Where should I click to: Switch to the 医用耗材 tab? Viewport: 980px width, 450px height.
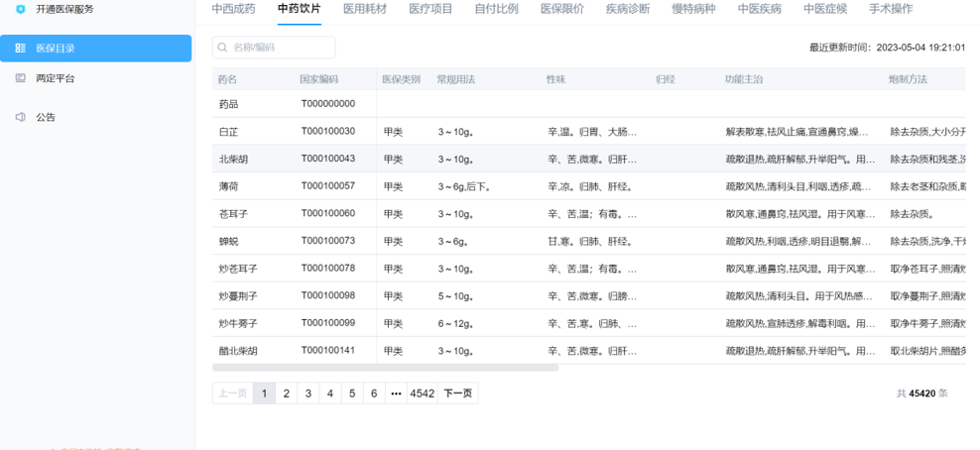coord(365,9)
